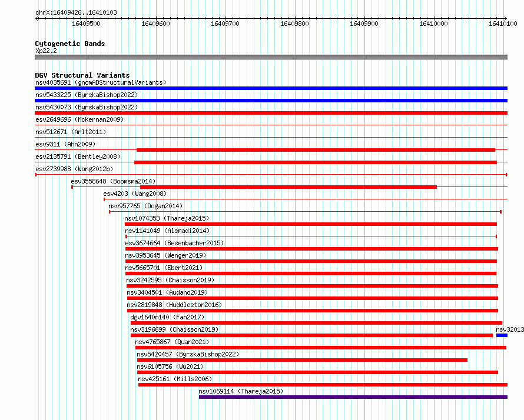Open nsv5420457 ByrskaBishop2022 label
Image resolution: width=524 pixels, height=420 pixels.
point(188,354)
